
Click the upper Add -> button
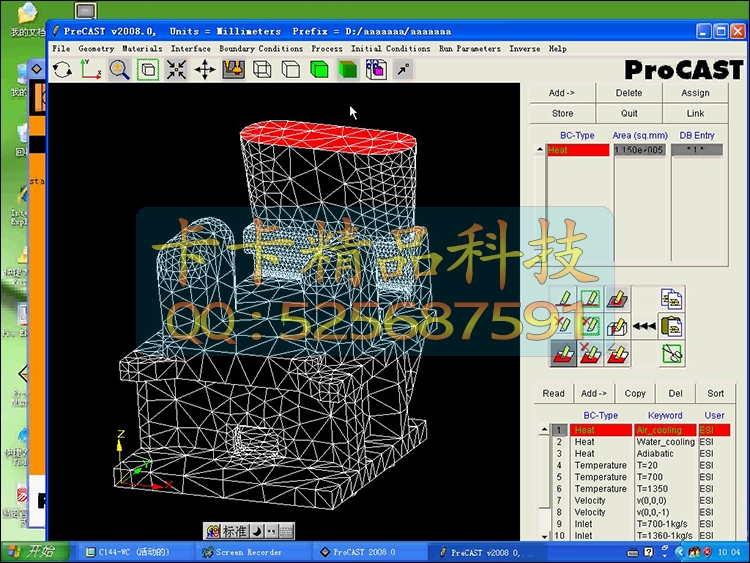[x=562, y=93]
